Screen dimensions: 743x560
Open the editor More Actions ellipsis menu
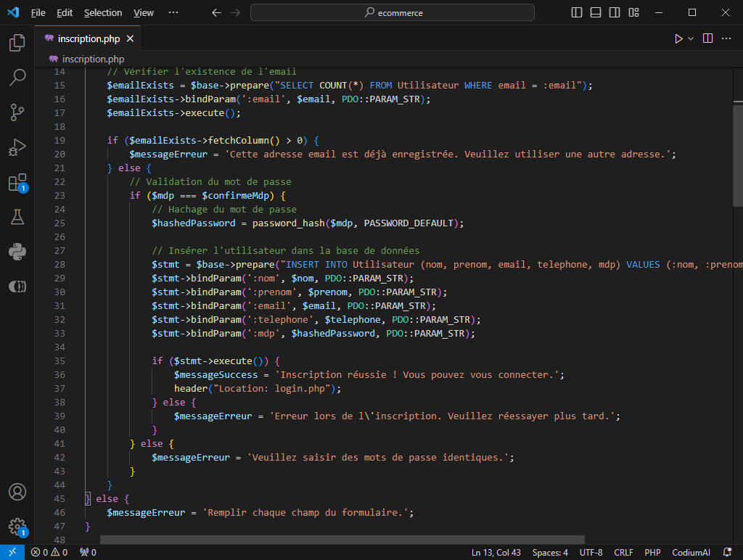pos(728,38)
